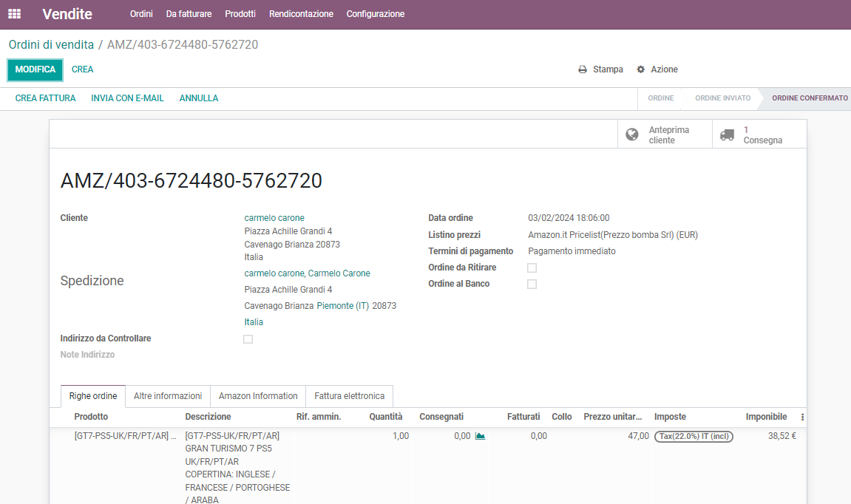Open the Configurazione menu
This screenshot has height=504, width=851.
376,14
